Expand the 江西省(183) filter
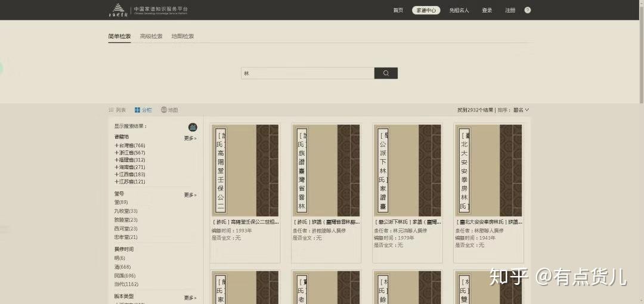Screen dimensions: 644x304 pyautogui.click(x=130, y=174)
